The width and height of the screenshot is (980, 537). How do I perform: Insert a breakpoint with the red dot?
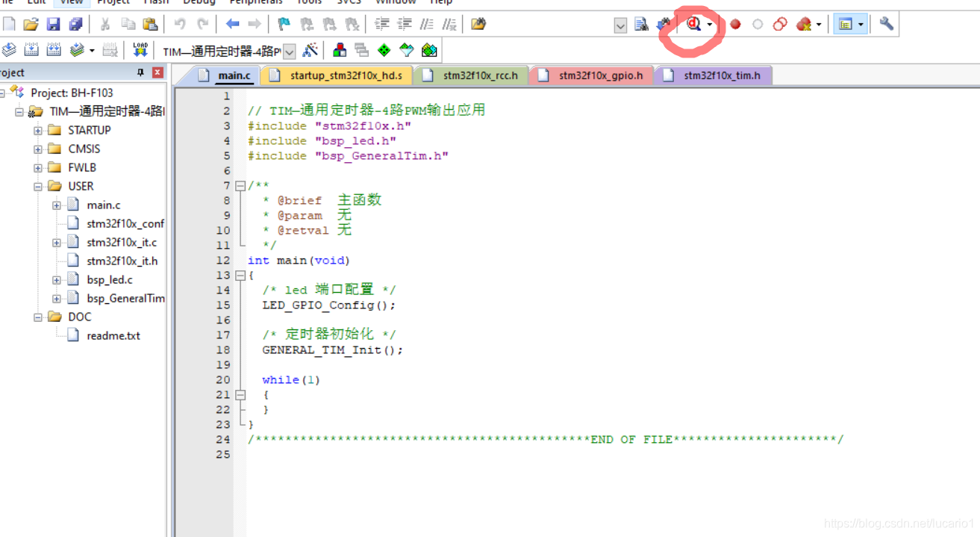(735, 25)
